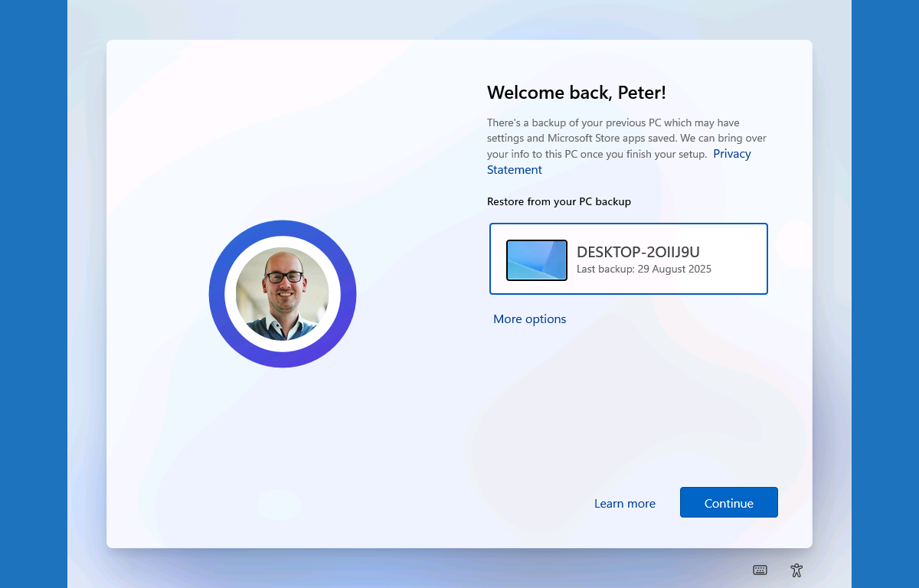
Task: Click Peter's profile photo
Action: point(282,293)
